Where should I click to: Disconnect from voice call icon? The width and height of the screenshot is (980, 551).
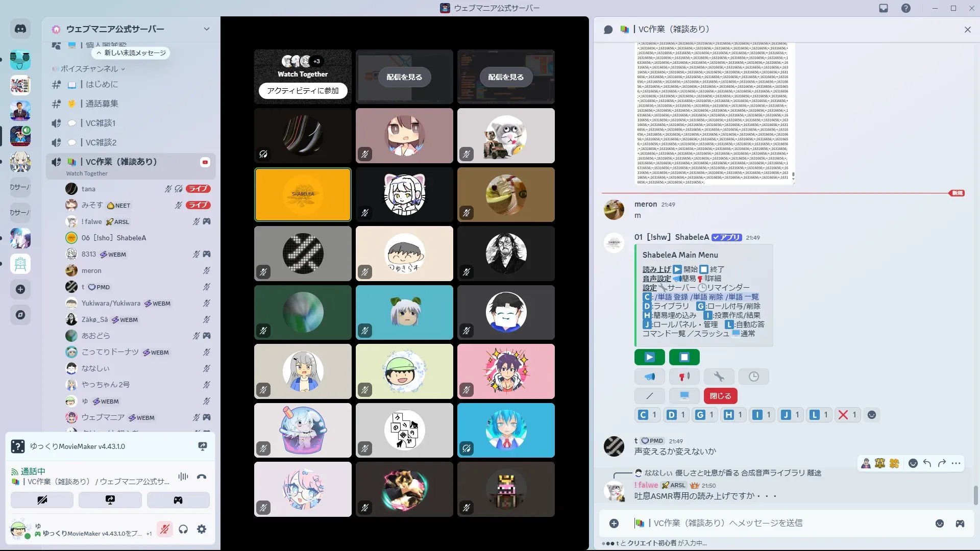pyautogui.click(x=202, y=477)
